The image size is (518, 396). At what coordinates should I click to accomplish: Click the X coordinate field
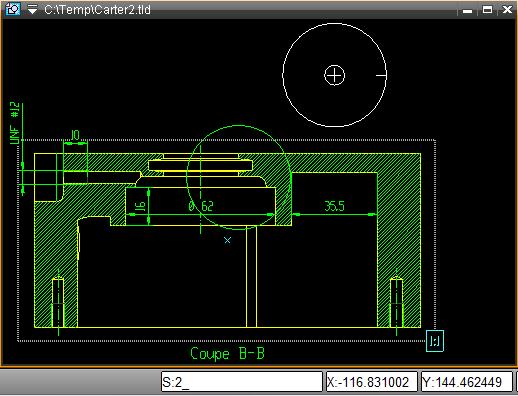coord(371,382)
